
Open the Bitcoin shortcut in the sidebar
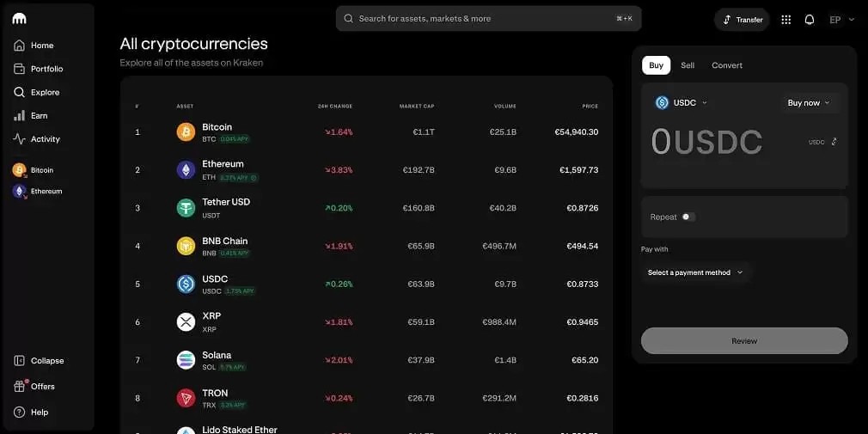34,170
